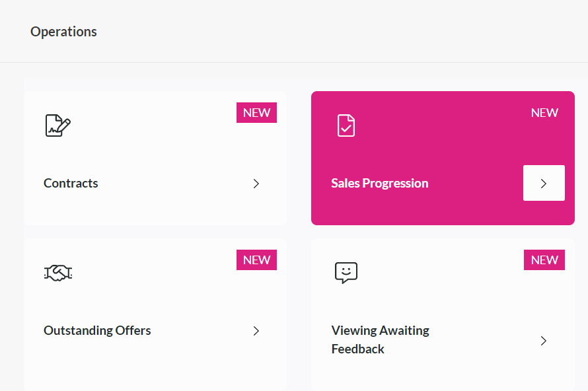Click the Outstanding Offers handshake icon
The height and width of the screenshot is (391, 588).
[58, 273]
